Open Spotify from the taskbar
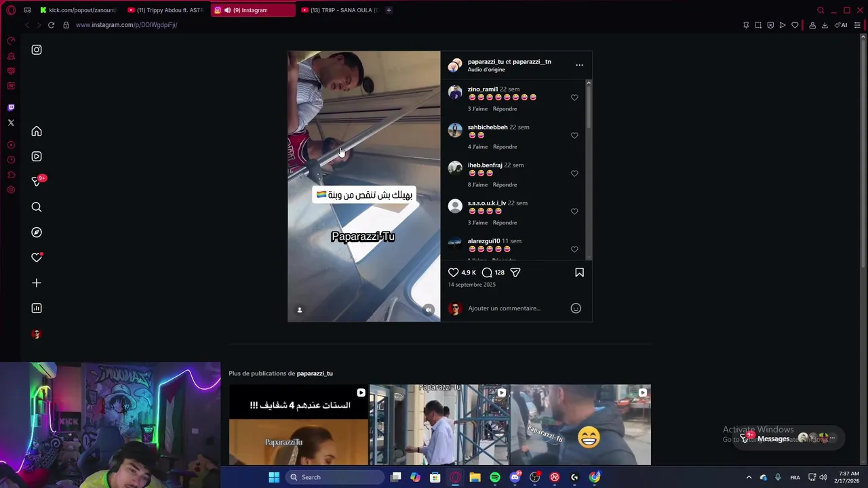Screen dimensions: 868x488 (x=495, y=477)
